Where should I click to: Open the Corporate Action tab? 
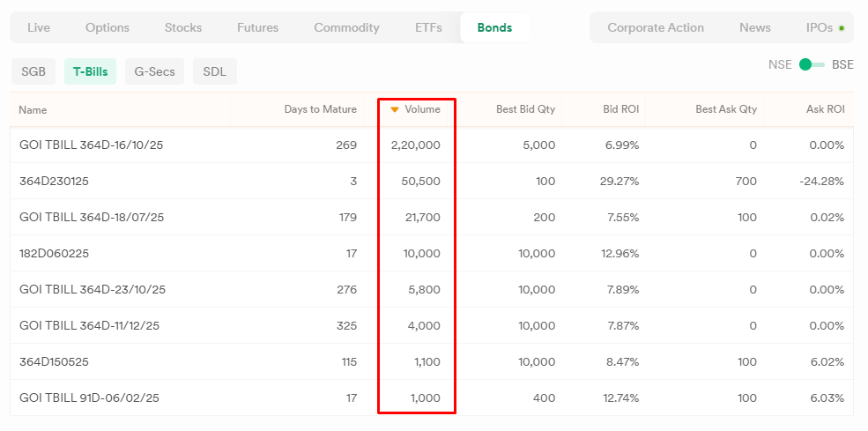656,27
